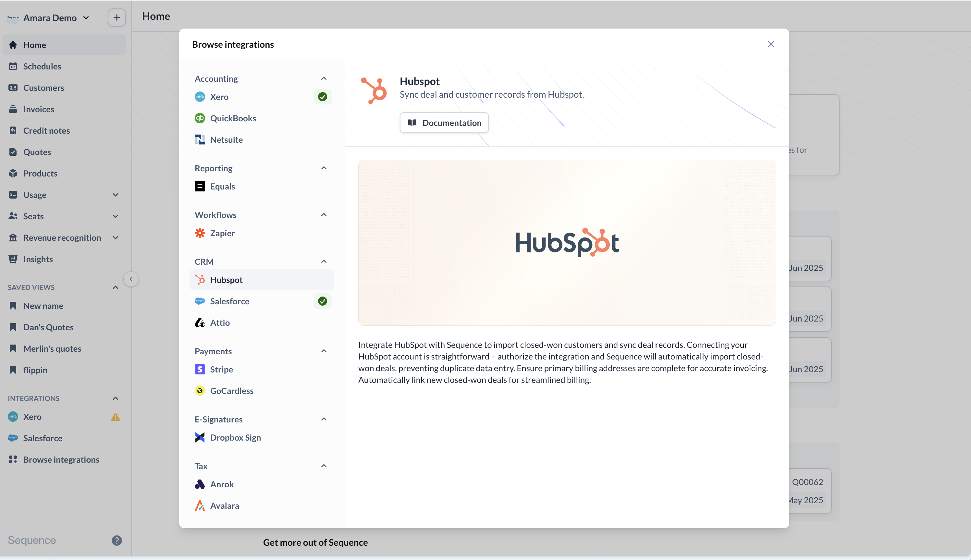Click the Q00062 quote card behind dialog

pyautogui.click(x=810, y=491)
